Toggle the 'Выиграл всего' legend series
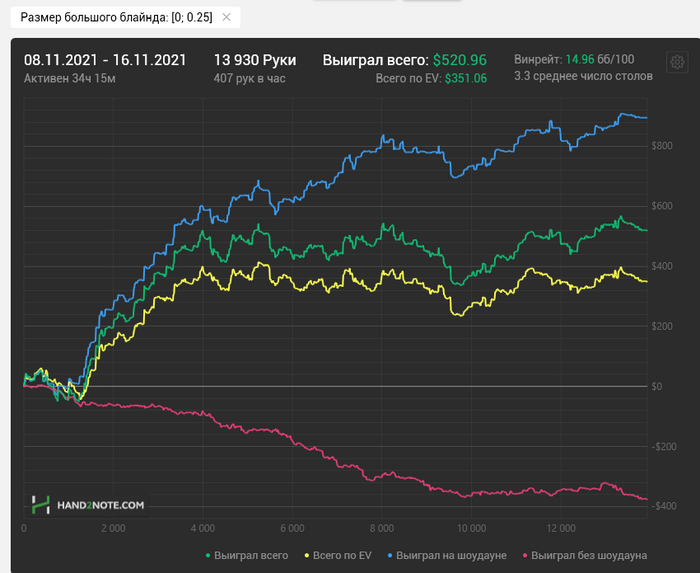The height and width of the screenshot is (573, 700). click(246, 556)
